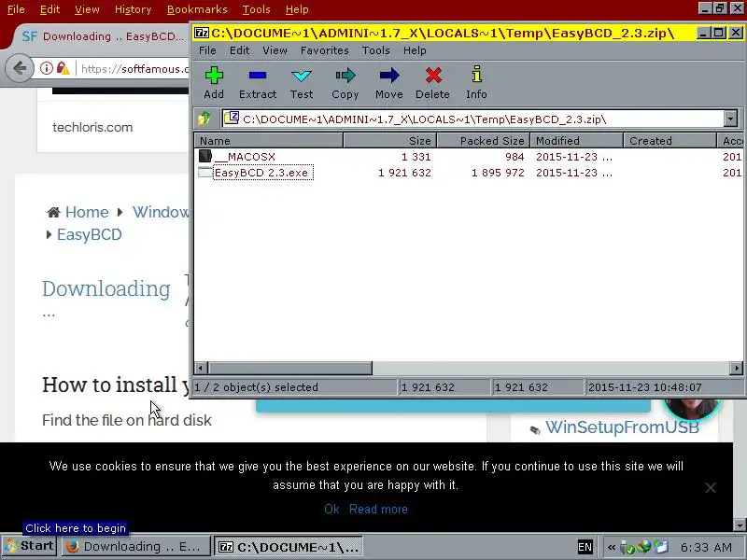747x560 pixels.
Task: Open the WinSetupFromUSB link
Action: (622, 427)
